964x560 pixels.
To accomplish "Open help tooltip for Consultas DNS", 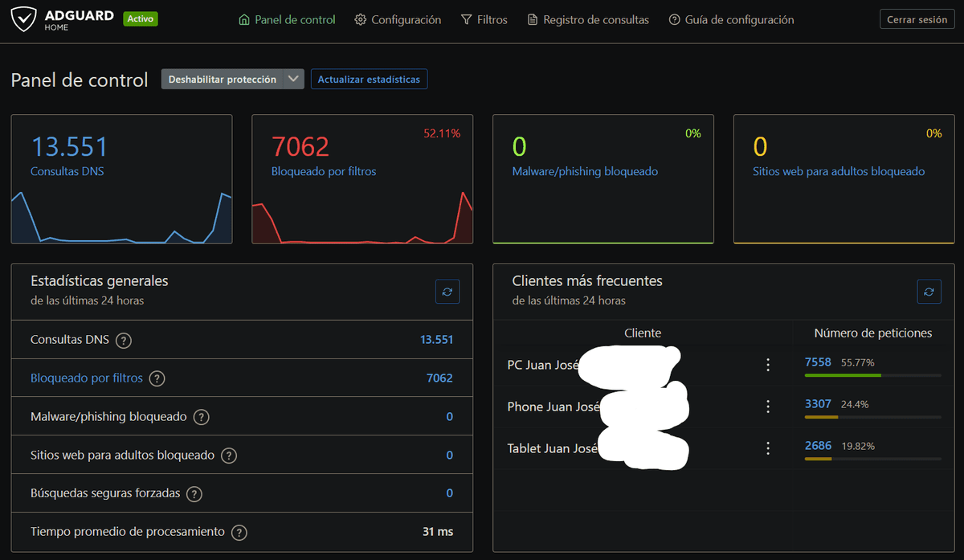I will [124, 340].
